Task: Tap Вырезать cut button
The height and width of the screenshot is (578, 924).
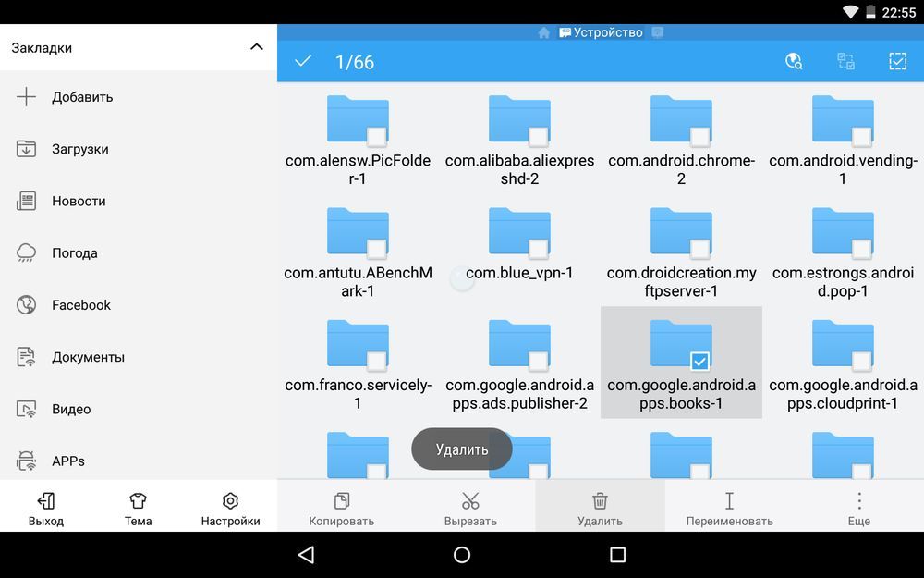Action: click(x=470, y=509)
